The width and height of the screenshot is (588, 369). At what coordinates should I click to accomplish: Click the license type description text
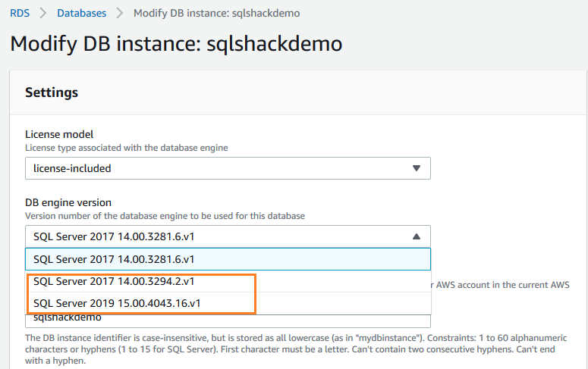[x=126, y=147]
